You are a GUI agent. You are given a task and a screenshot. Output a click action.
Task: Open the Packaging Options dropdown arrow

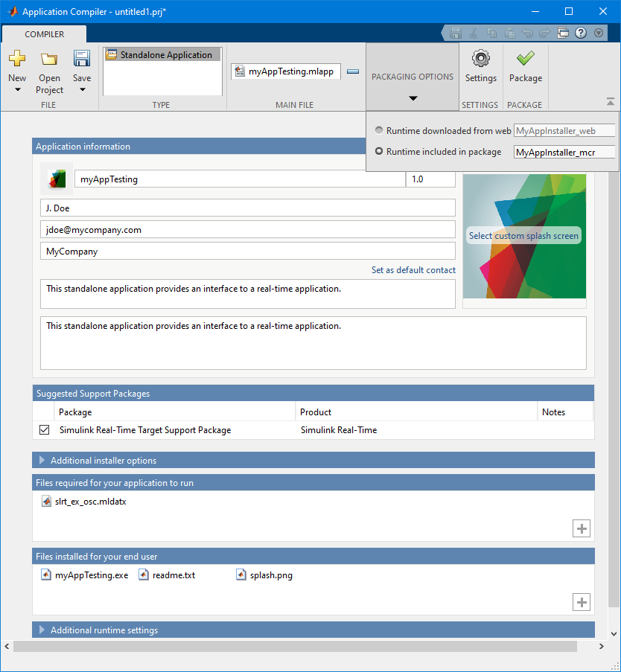pos(413,98)
